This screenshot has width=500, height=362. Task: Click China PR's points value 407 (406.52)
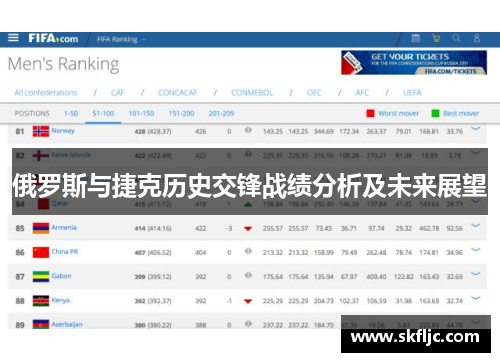[x=153, y=253]
